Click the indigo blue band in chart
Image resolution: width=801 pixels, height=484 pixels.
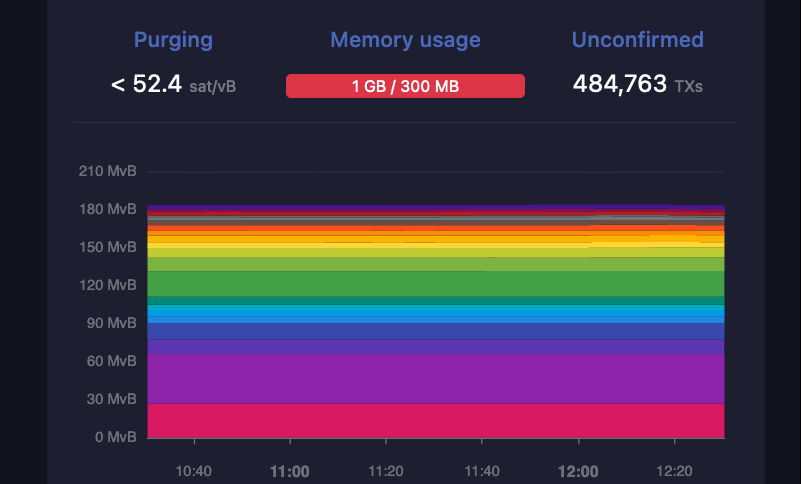[x=435, y=331]
